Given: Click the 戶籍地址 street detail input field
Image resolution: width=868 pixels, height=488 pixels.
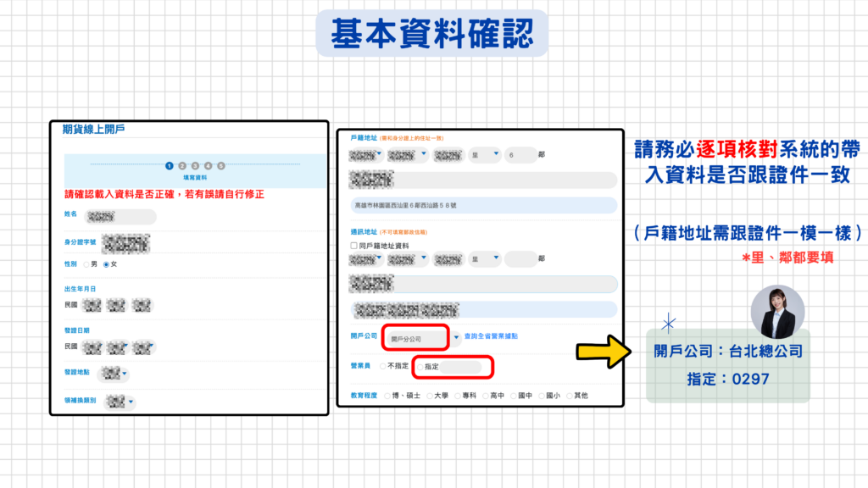Looking at the screenshot, I should tap(482, 180).
